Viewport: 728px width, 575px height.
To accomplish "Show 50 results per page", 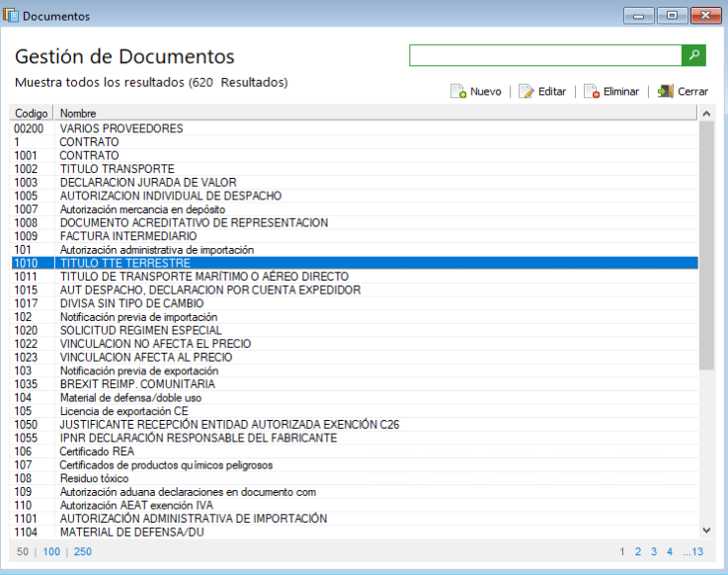I will click(x=23, y=551).
